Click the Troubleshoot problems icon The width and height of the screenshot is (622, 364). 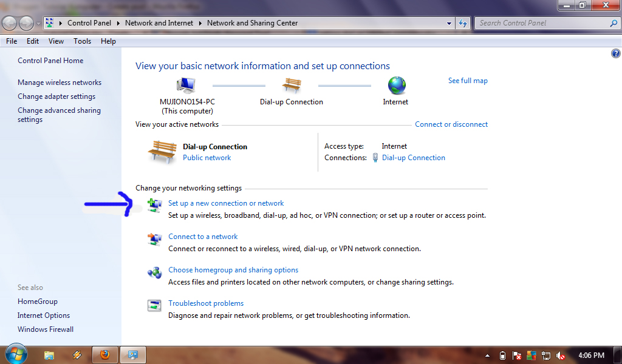(x=154, y=306)
